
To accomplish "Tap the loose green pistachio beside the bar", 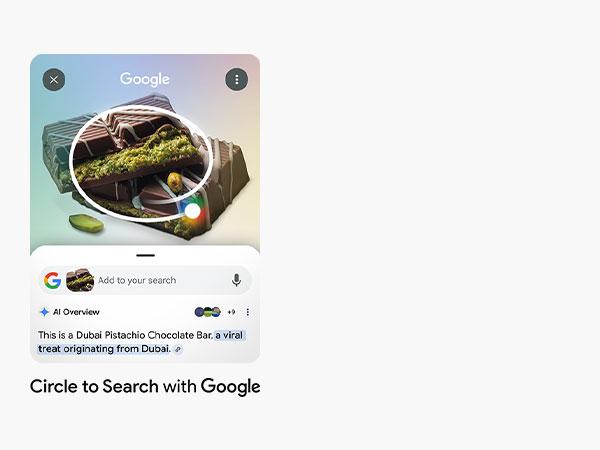I will click(86, 223).
